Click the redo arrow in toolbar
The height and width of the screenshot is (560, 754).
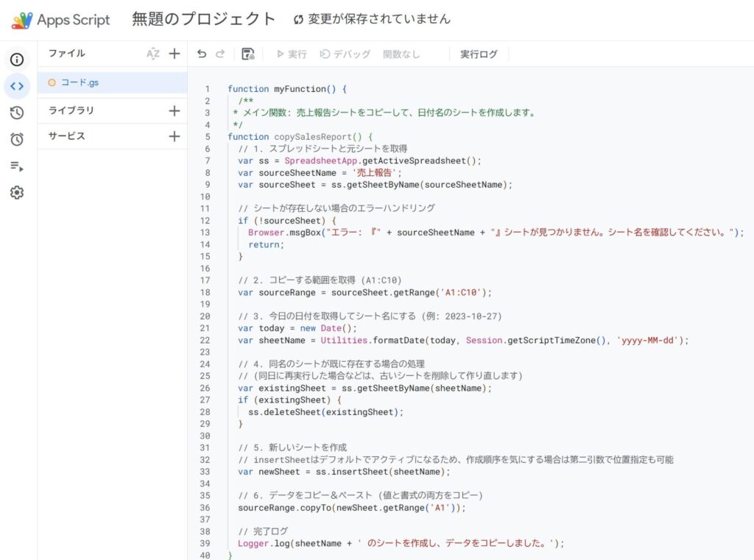tap(220, 54)
